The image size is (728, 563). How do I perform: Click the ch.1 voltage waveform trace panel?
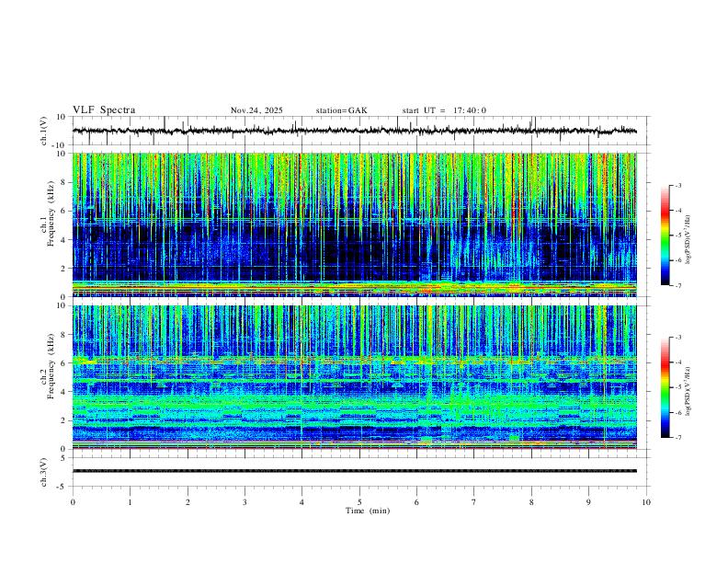361,131
